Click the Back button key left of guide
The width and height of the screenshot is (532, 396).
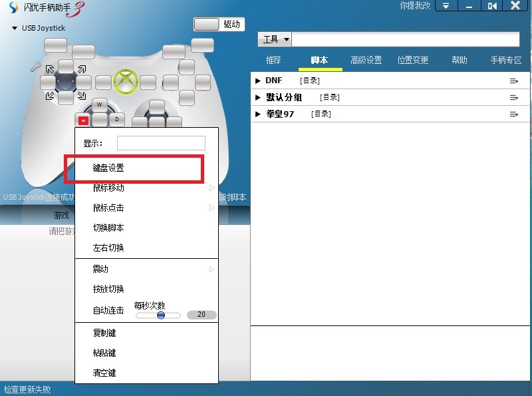[103, 83]
